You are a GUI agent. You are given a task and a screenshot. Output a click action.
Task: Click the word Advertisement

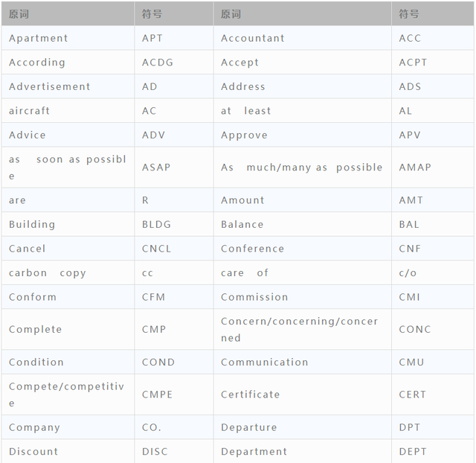50,86
